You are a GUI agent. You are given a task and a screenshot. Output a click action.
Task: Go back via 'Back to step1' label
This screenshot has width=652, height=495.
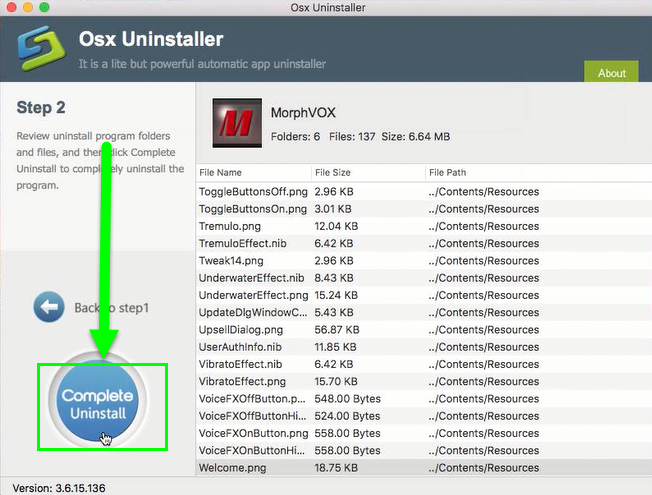pyautogui.click(x=111, y=308)
